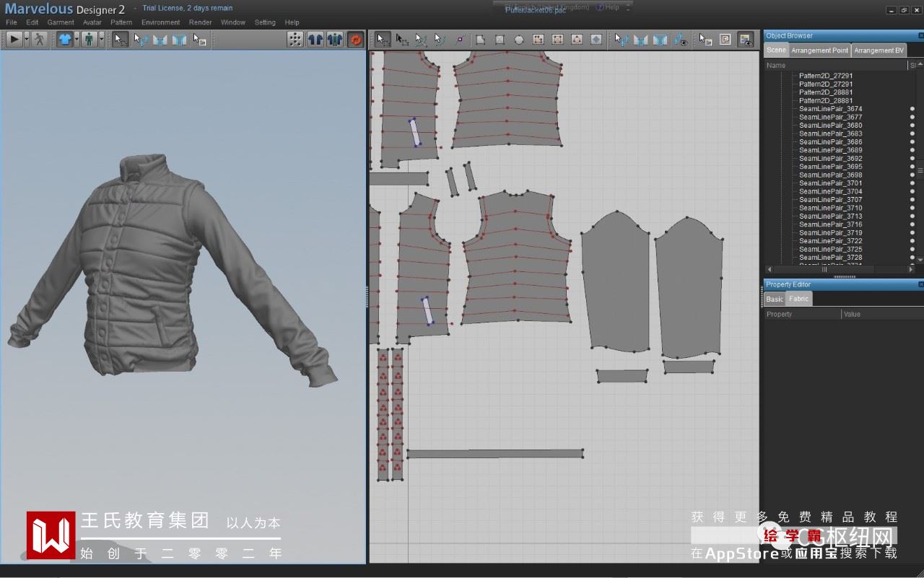Select the circle pattern creation tool
924x578 pixels.
[x=519, y=40]
